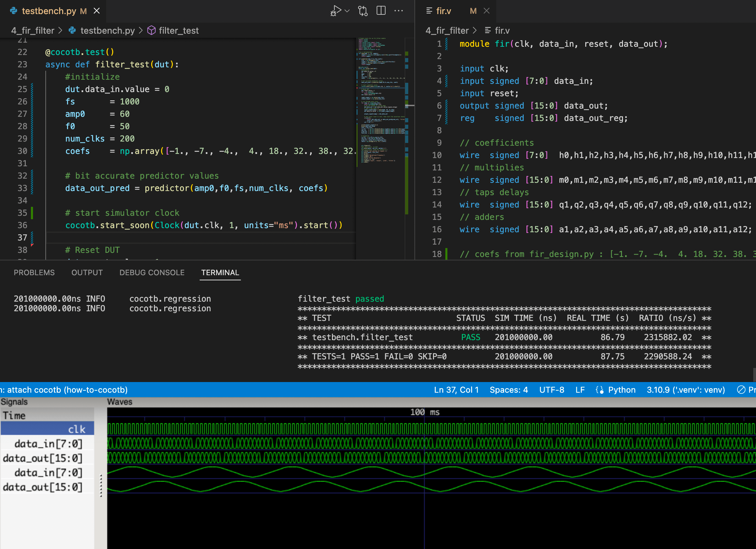Select interpreter 3.10.9 venv in status bar
756x549 pixels.
click(x=686, y=390)
